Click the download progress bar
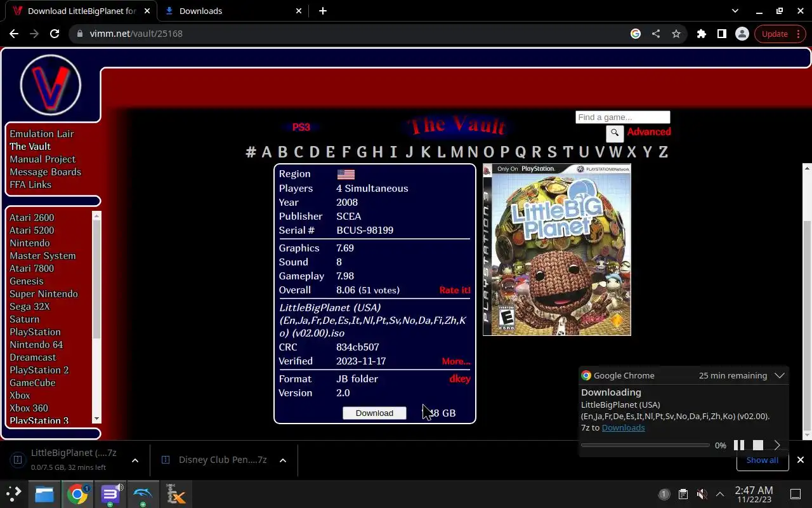 [645, 445]
